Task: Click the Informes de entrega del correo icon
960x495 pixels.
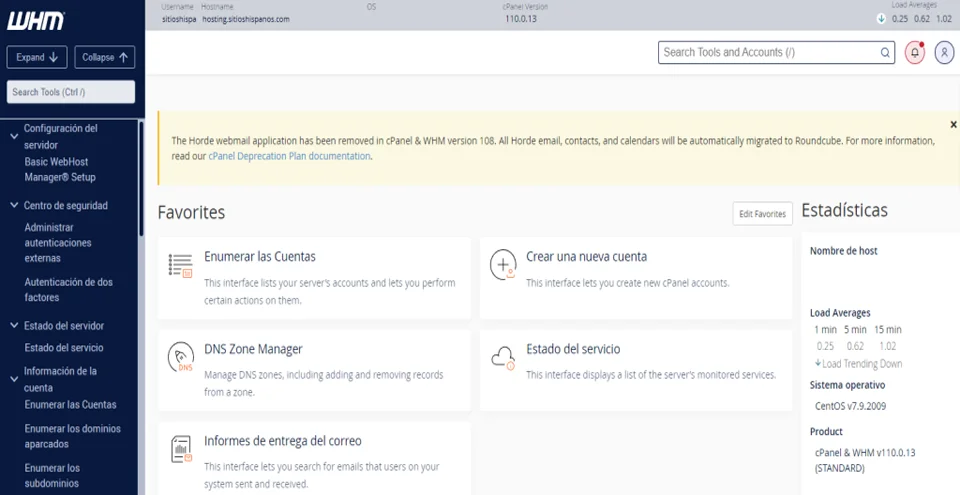Action: (180, 449)
